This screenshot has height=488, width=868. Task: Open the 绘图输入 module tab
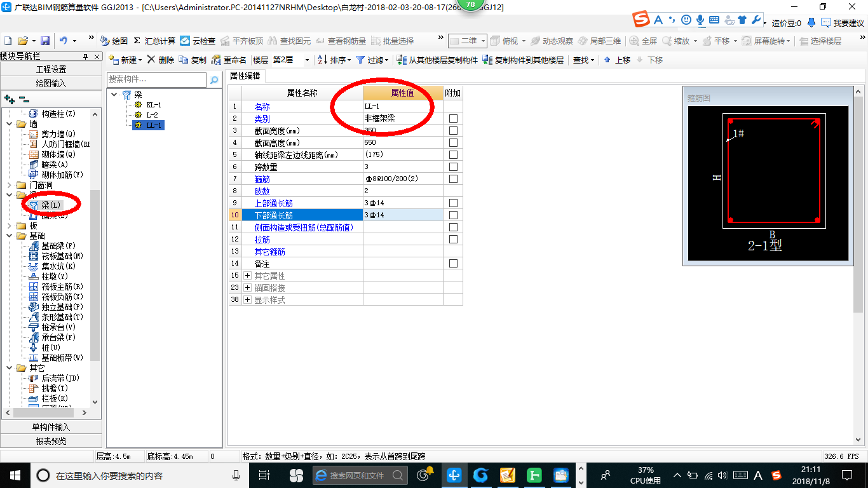pyautogui.click(x=51, y=83)
